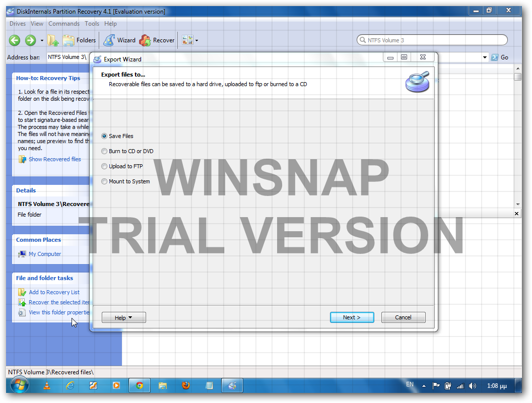The image size is (532, 403).
Task: Open Windows Explorer from the taskbar
Action: point(163,385)
